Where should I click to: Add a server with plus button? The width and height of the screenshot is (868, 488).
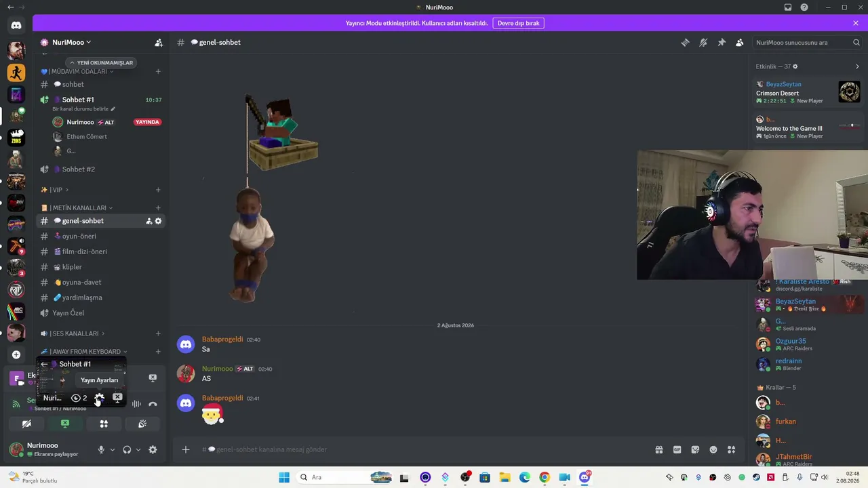(16, 354)
